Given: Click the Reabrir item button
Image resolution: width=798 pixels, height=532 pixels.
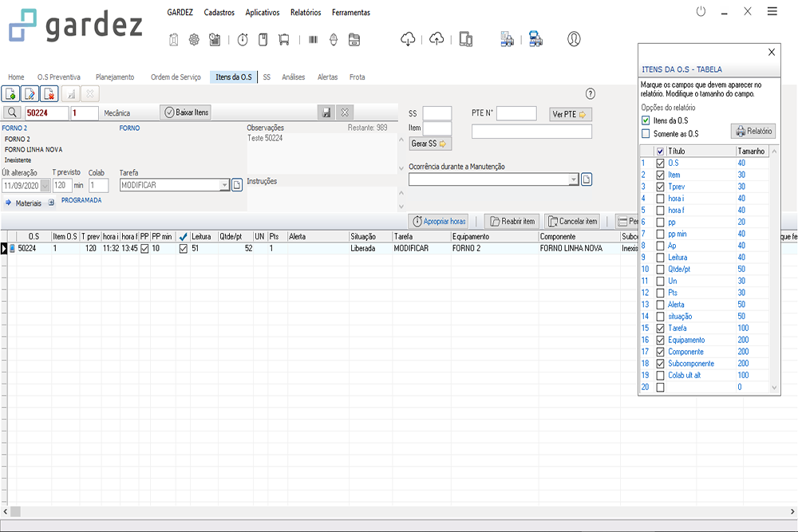Looking at the screenshot, I should click(512, 221).
